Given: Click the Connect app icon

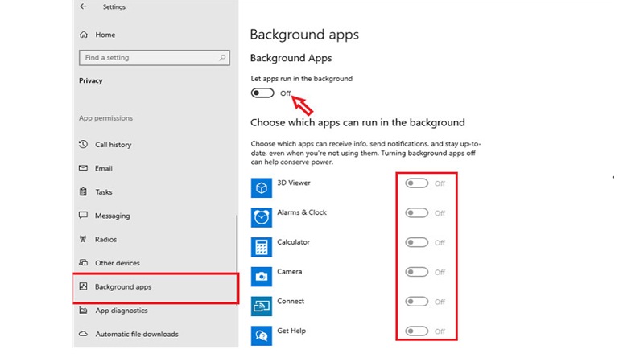Looking at the screenshot, I should point(262,306).
